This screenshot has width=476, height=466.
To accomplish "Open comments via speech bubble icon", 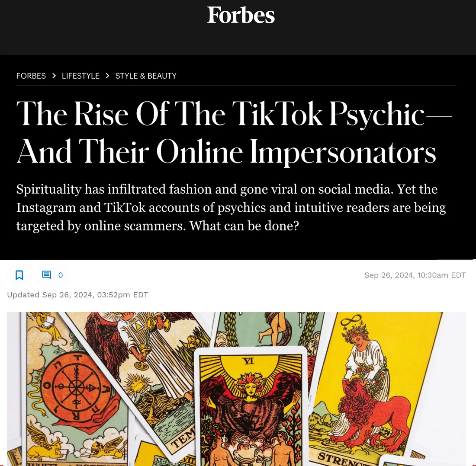I will click(46, 274).
